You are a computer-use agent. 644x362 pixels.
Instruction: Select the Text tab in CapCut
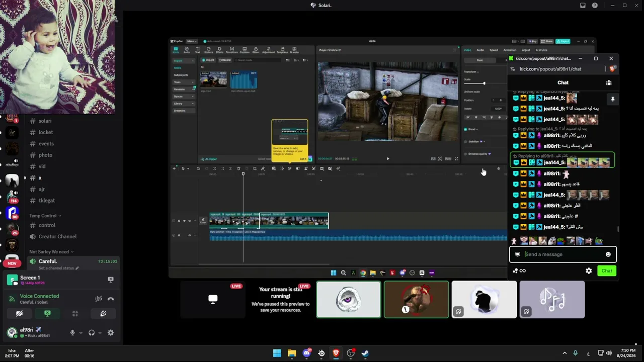(197, 50)
